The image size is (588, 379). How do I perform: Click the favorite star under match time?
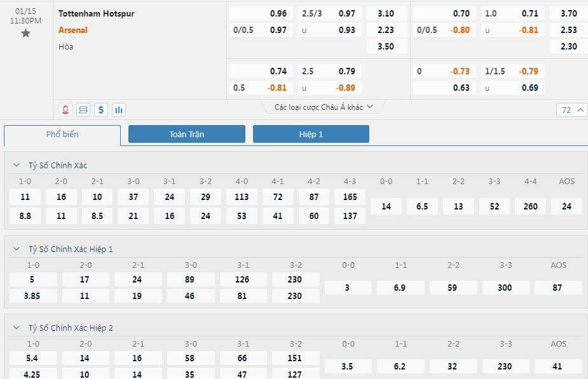coord(25,34)
